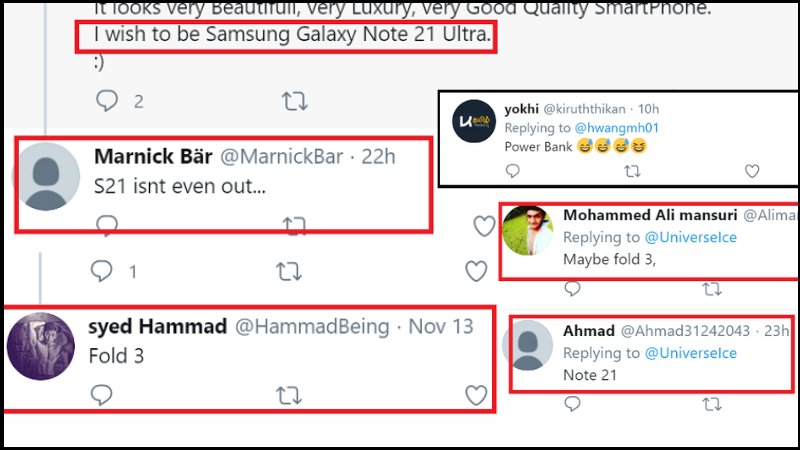Click the reply icon showing 1 reply
The image size is (800, 450).
point(105,271)
